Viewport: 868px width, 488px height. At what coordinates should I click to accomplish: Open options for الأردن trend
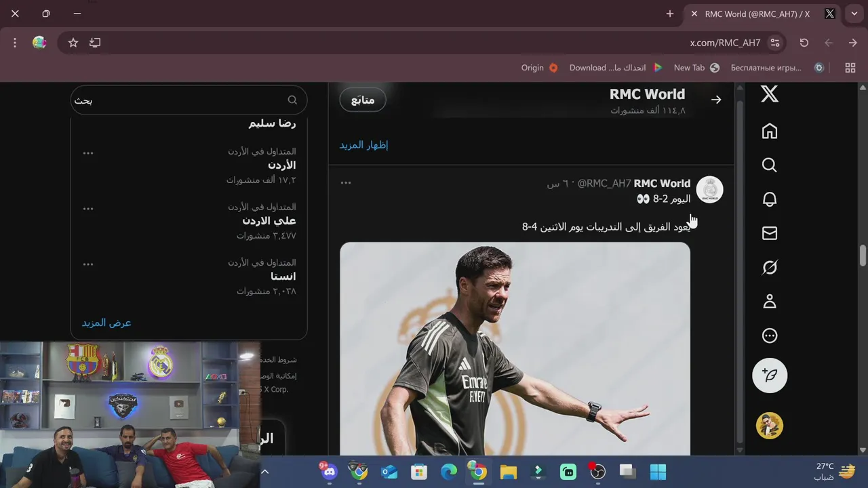(x=88, y=153)
